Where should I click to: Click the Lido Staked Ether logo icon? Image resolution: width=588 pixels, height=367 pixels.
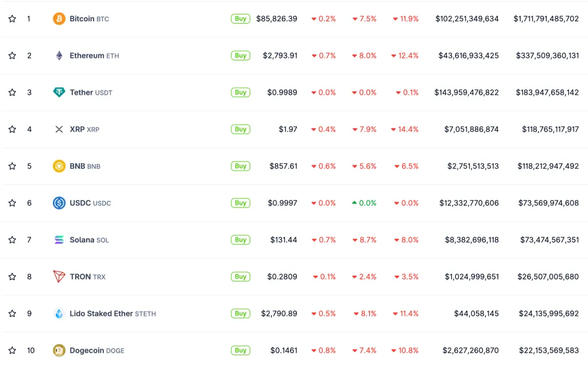click(59, 314)
